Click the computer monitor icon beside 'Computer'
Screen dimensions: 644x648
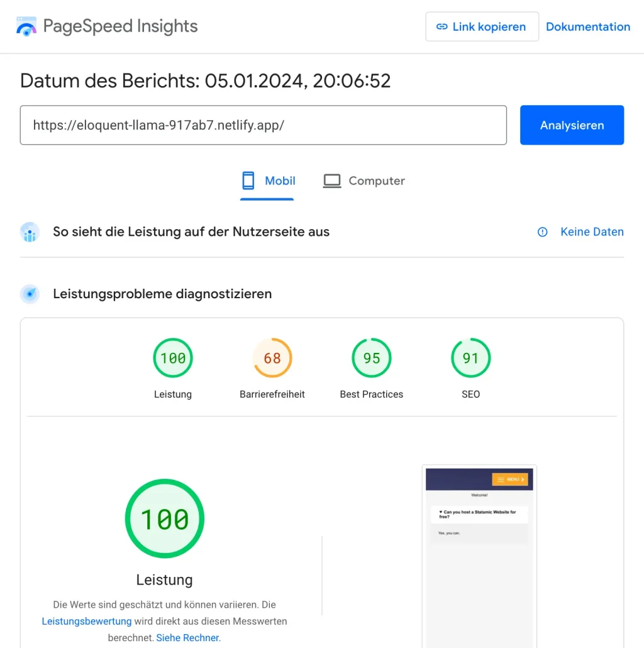click(x=331, y=181)
